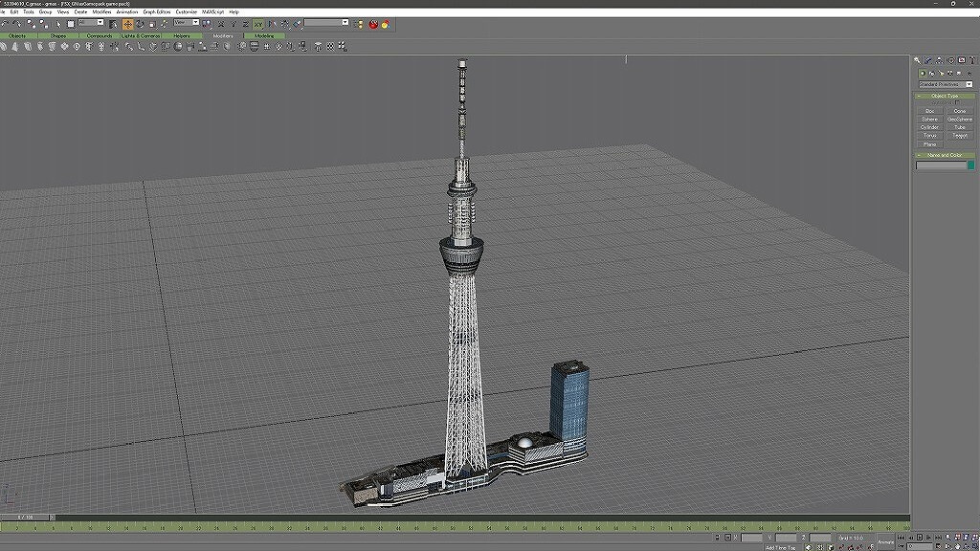Toggle Restrict to X axis constraint
This screenshot has width=980, height=551.
click(221, 24)
